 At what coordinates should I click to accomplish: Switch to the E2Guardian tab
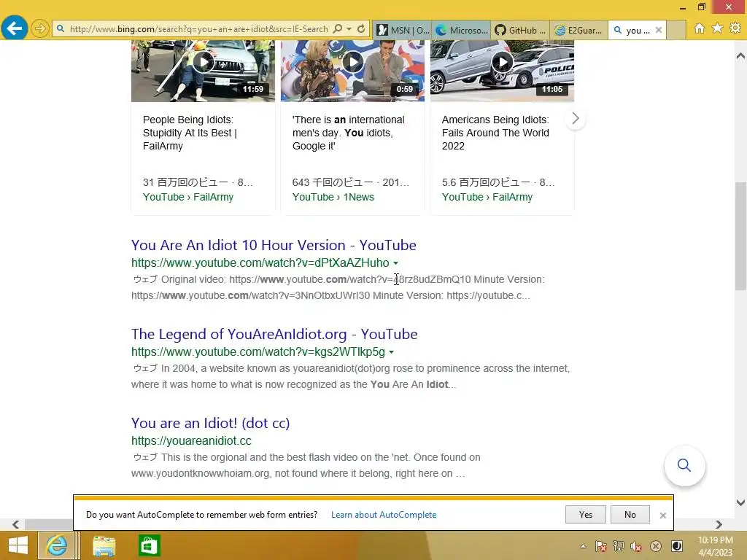pos(578,30)
